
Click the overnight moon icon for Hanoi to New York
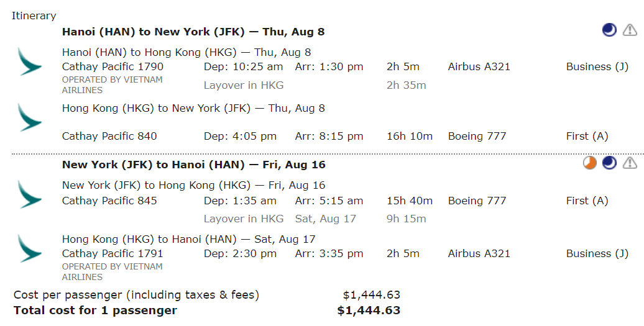610,30
